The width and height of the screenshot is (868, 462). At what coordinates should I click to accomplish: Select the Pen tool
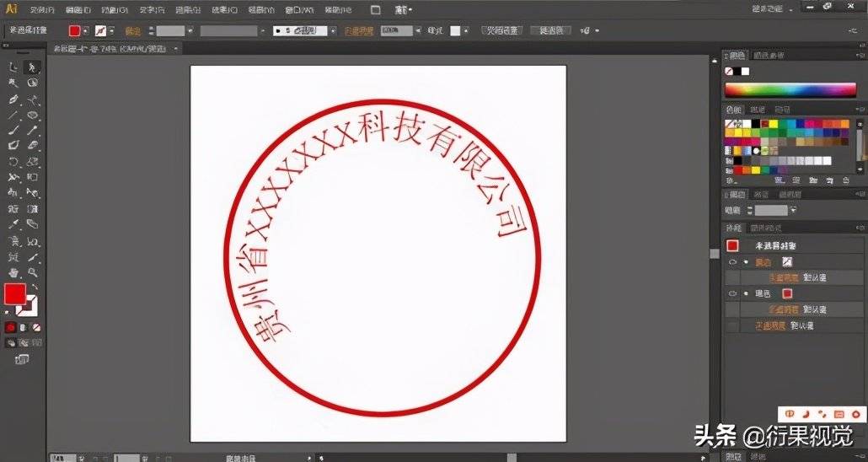[x=13, y=99]
